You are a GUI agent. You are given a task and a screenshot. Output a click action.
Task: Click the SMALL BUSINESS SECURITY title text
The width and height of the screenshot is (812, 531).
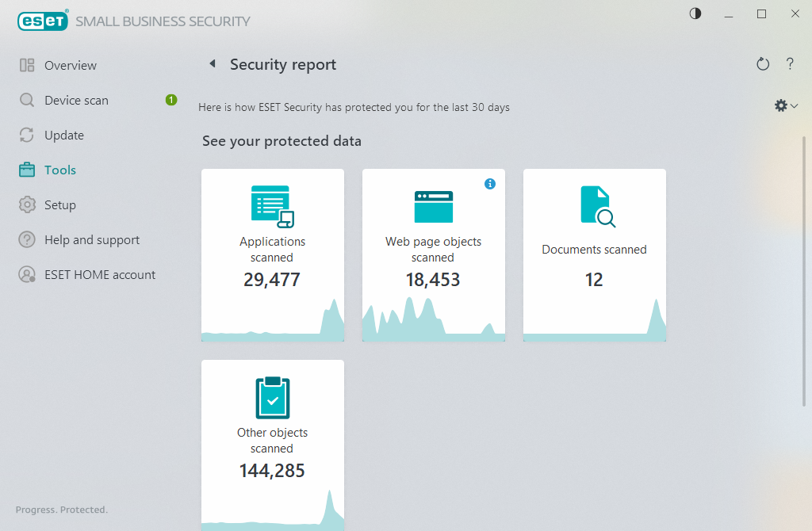[x=163, y=21]
